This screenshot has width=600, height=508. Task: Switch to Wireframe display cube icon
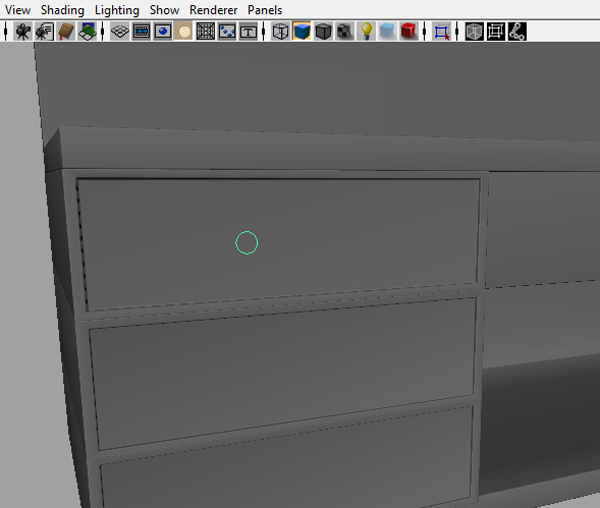click(280, 31)
